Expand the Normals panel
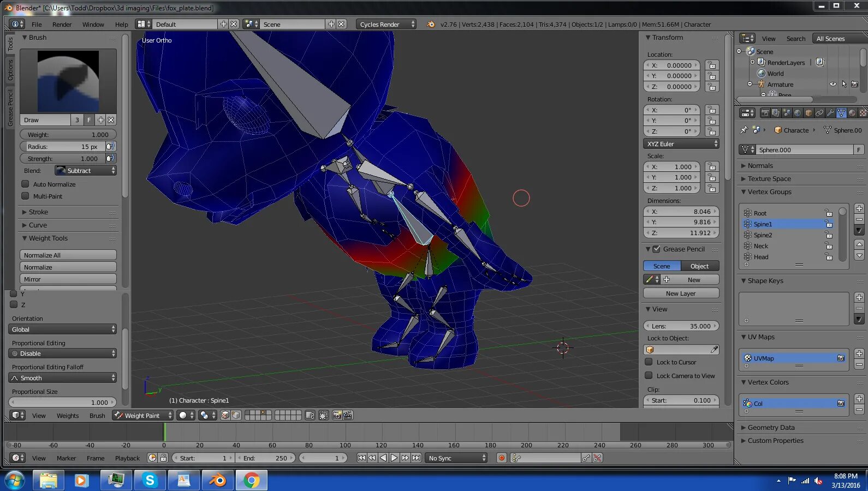The width and height of the screenshot is (868, 491). 760,165
